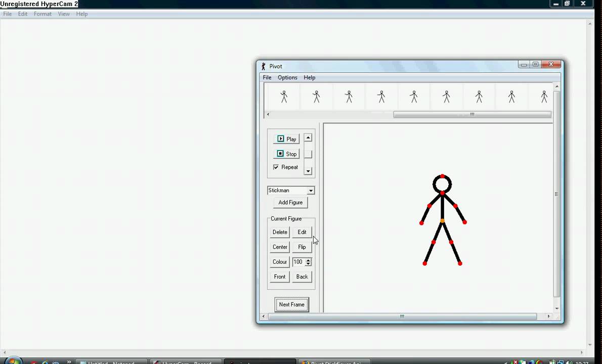Open the Notepad Format menu
The height and width of the screenshot is (364, 602).
click(x=42, y=14)
